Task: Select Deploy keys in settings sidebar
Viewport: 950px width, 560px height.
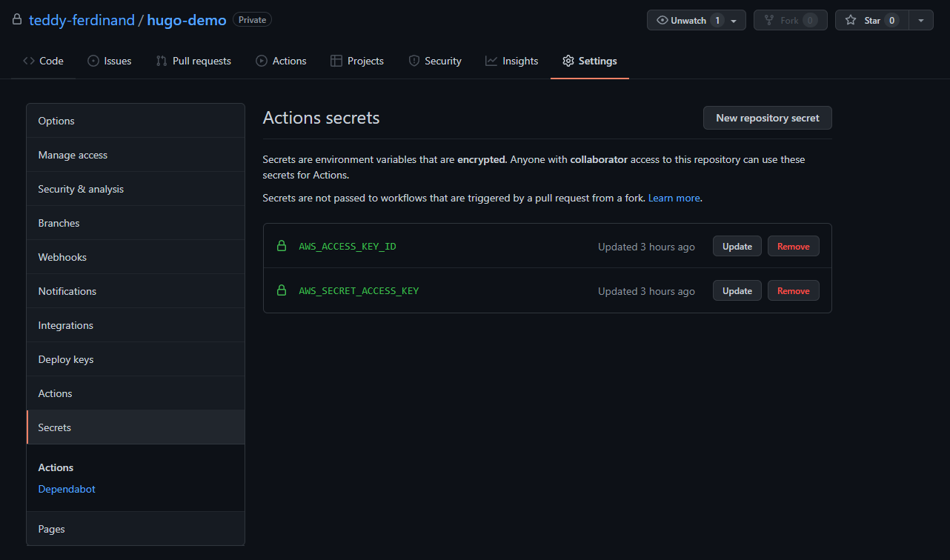Action: (136, 359)
